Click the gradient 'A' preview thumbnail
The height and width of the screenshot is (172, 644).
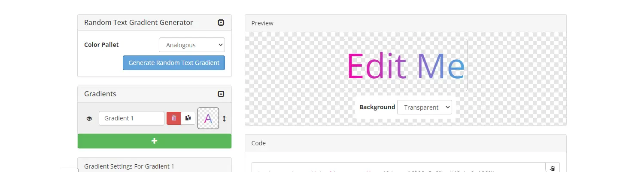click(x=208, y=118)
